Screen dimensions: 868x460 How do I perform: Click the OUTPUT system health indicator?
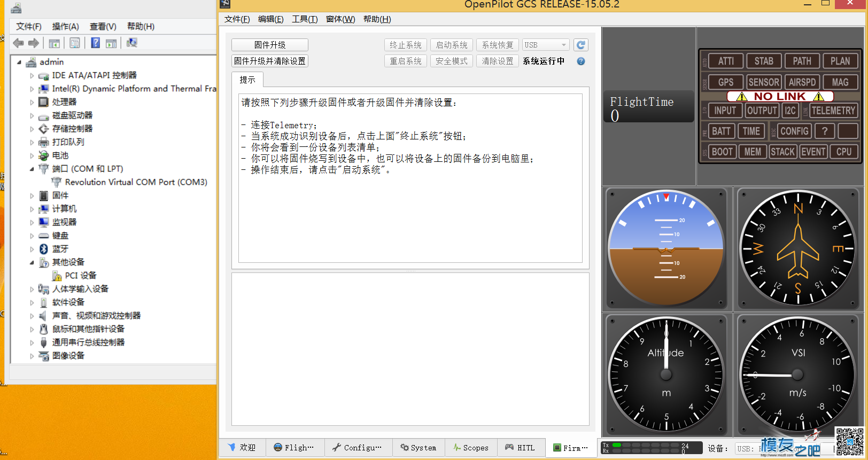(762, 111)
